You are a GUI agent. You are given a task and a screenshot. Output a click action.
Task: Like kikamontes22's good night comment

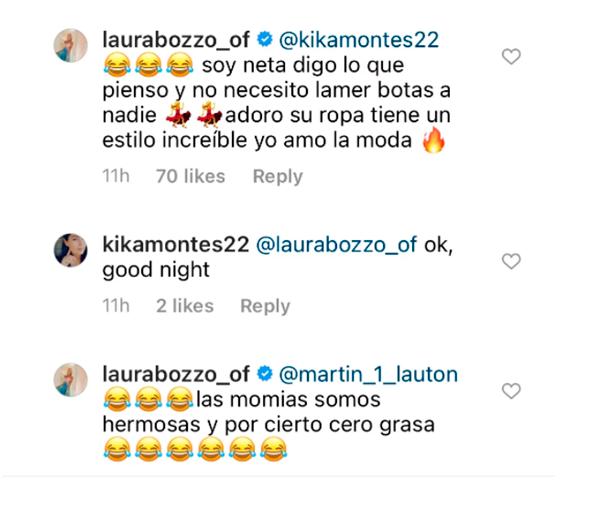point(511,262)
